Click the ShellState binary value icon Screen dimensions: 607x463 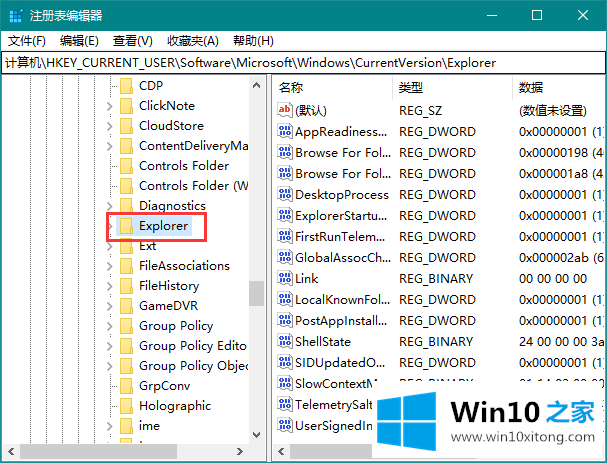coord(285,341)
